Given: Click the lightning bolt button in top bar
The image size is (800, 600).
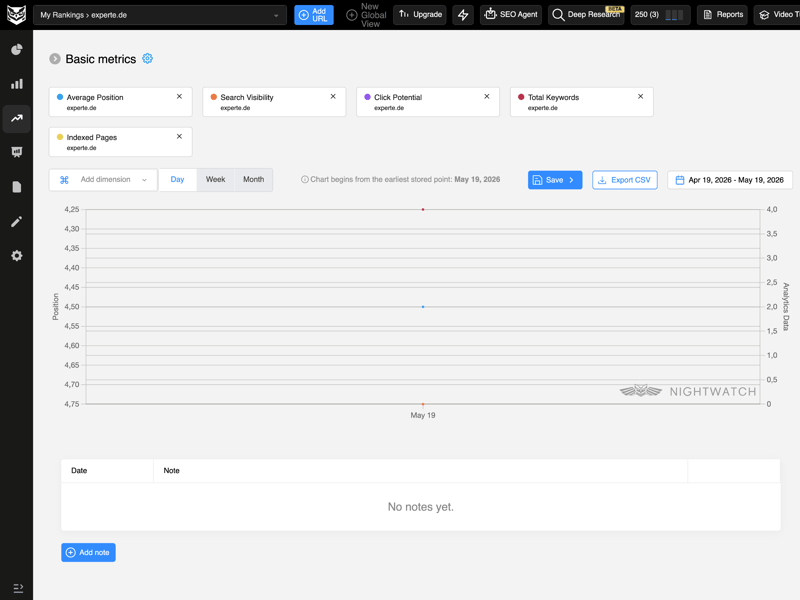Looking at the screenshot, I should pos(463,15).
